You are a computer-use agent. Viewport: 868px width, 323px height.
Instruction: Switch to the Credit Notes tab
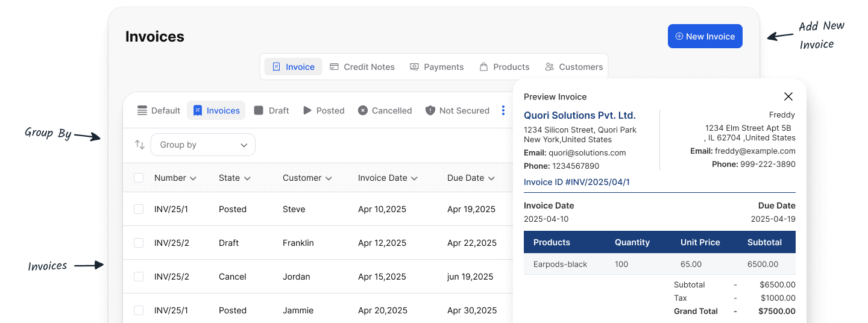(x=362, y=67)
